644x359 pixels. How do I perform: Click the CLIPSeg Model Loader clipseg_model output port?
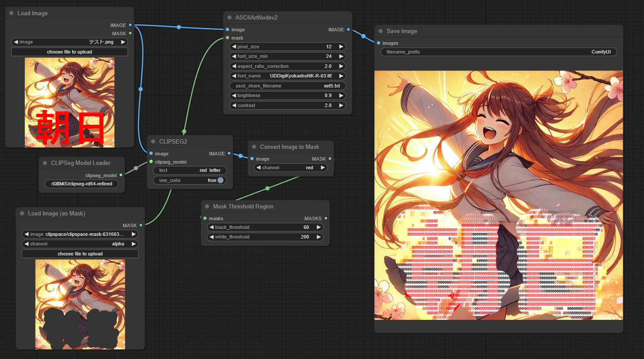click(121, 175)
